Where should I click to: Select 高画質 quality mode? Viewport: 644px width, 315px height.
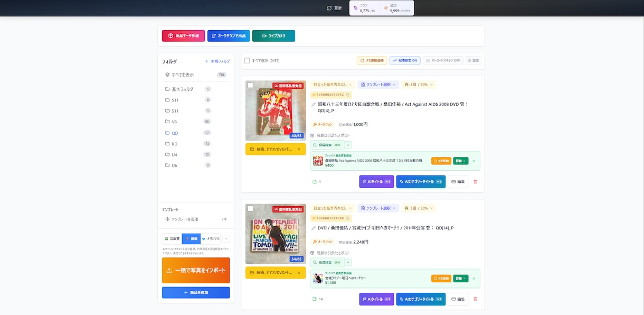tap(172, 238)
